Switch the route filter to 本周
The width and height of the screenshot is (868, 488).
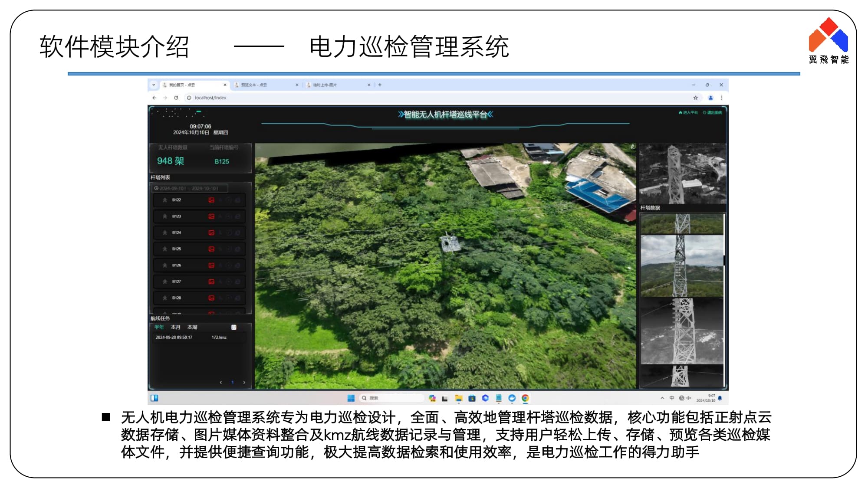coord(192,327)
